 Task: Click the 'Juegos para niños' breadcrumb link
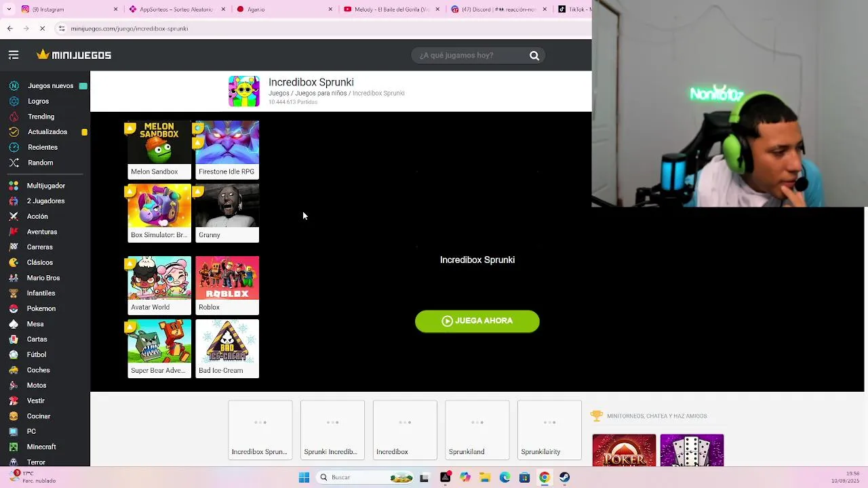coord(321,94)
